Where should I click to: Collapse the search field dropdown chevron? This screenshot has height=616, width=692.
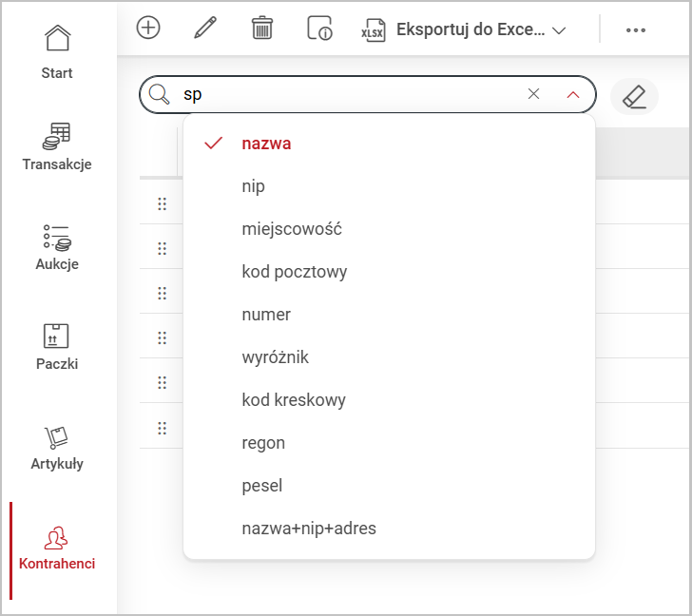tap(572, 94)
